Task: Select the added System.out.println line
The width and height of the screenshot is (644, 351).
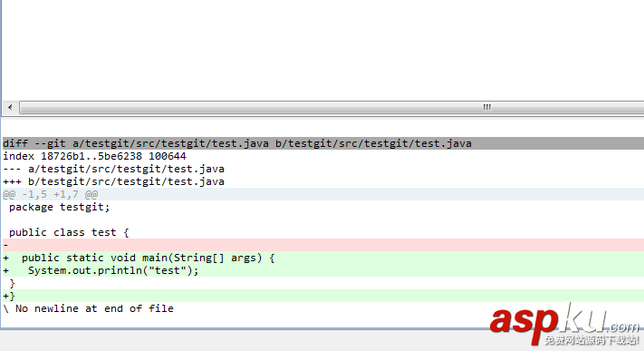Action: click(323, 271)
